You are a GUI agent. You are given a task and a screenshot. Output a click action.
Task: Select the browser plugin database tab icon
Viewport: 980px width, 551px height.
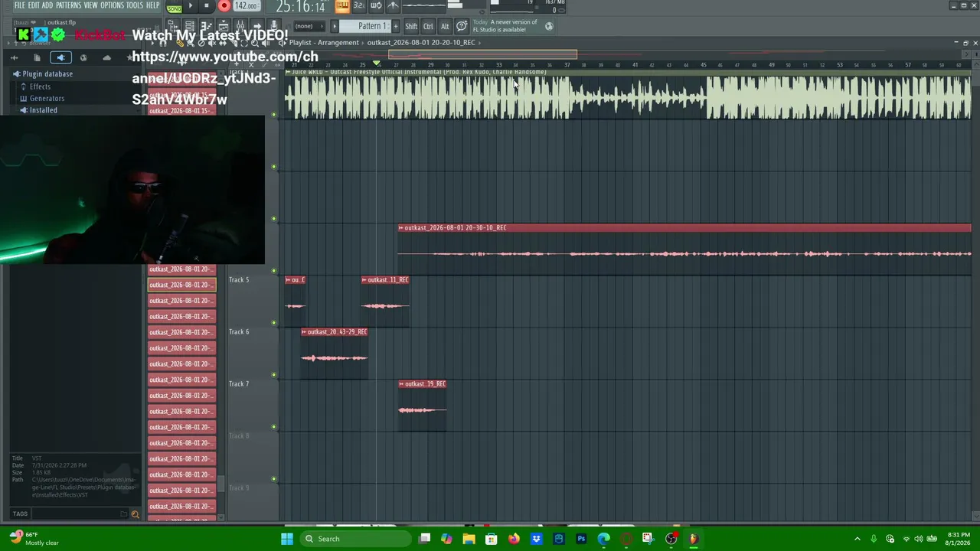pyautogui.click(x=60, y=57)
